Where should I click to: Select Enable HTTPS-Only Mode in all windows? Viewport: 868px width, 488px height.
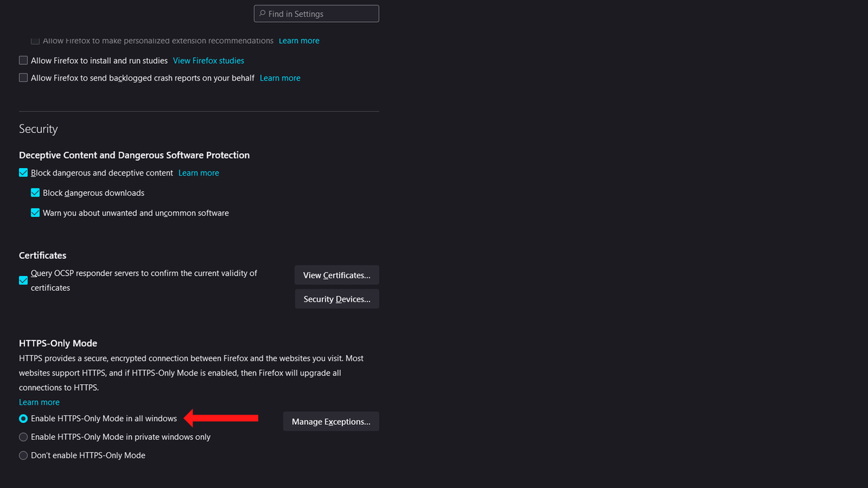pyautogui.click(x=24, y=419)
